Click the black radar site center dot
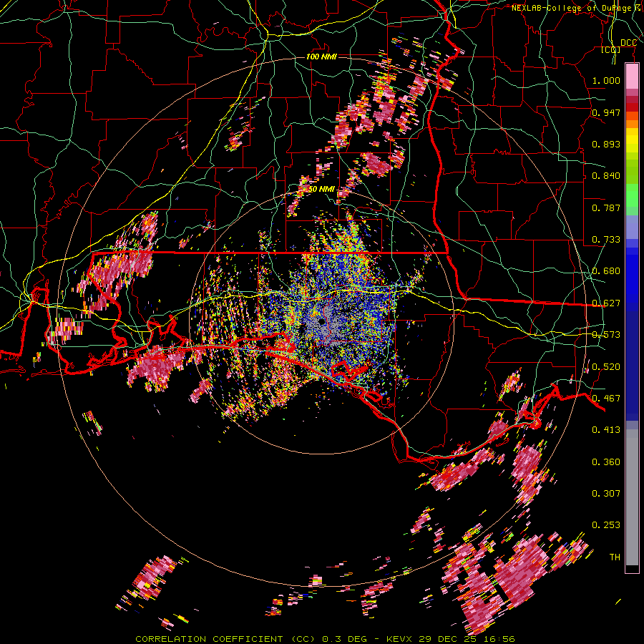The height and width of the screenshot is (644, 644). 321,321
